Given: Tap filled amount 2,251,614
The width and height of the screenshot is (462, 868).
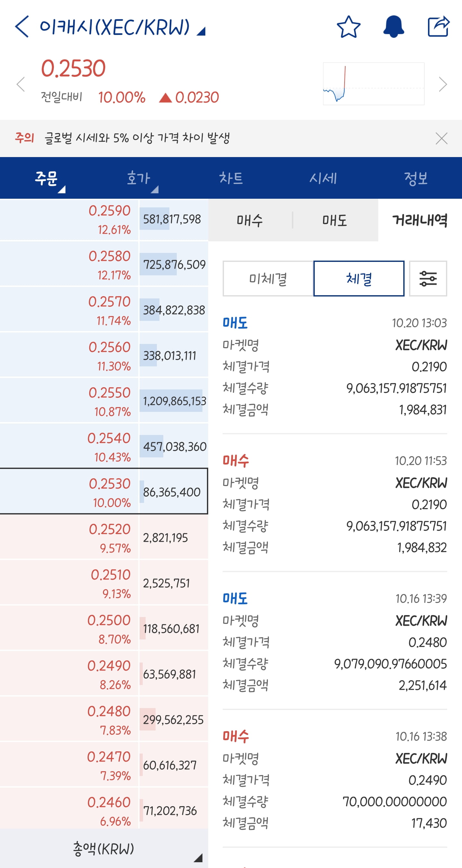Looking at the screenshot, I should click(x=423, y=685).
